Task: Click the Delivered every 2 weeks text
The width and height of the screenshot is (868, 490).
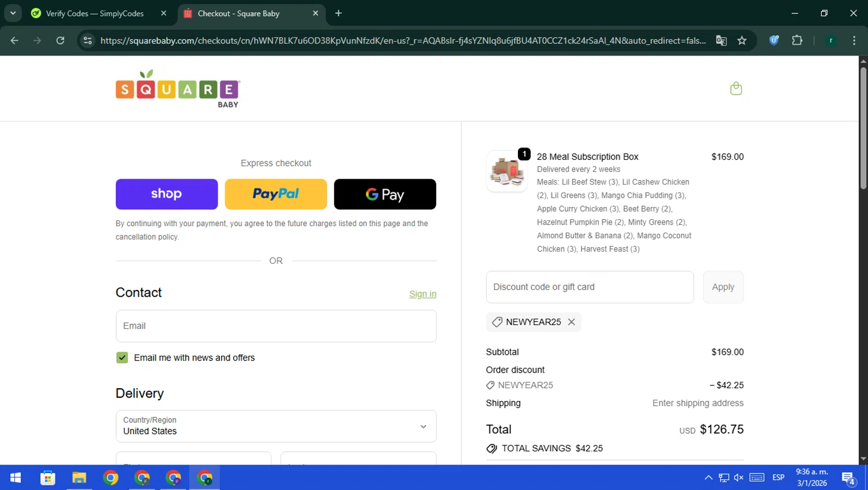Action: click(x=579, y=170)
